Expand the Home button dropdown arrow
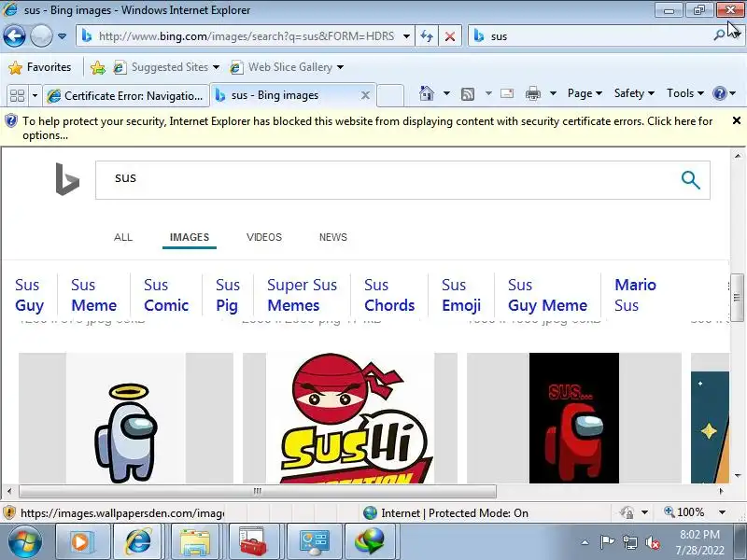 point(446,93)
